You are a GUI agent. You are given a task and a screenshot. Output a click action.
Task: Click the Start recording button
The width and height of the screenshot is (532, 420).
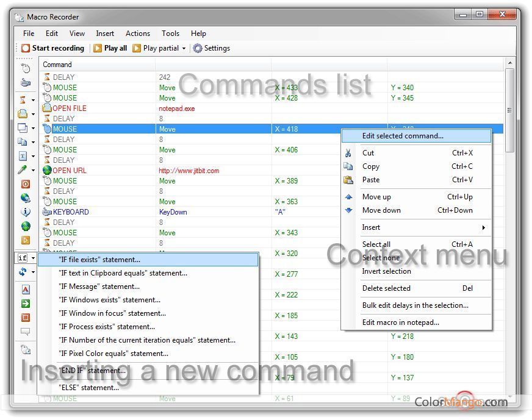(53, 48)
